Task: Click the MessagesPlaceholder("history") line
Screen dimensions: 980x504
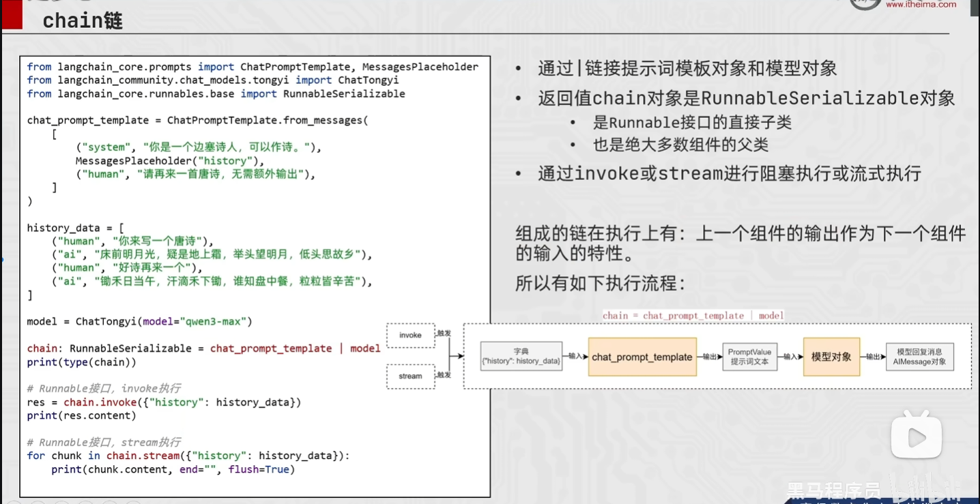Action: (170, 161)
